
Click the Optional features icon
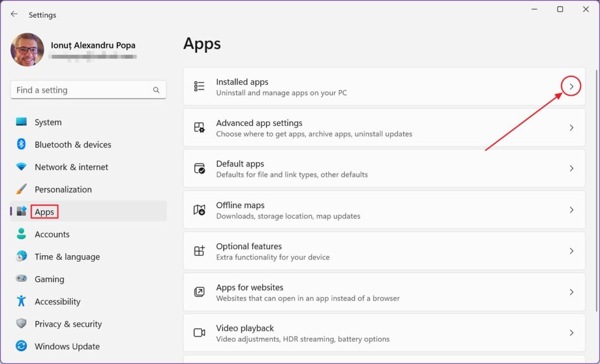pyautogui.click(x=199, y=251)
